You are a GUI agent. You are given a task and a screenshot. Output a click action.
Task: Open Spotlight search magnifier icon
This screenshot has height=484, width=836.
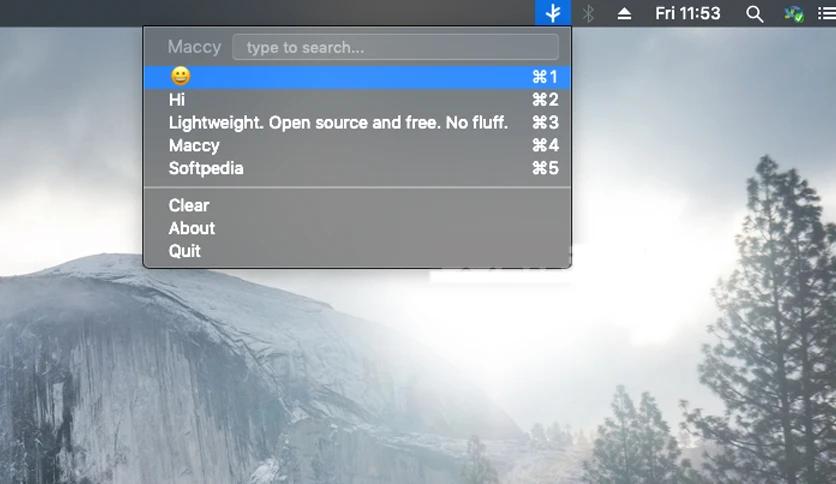pyautogui.click(x=754, y=14)
